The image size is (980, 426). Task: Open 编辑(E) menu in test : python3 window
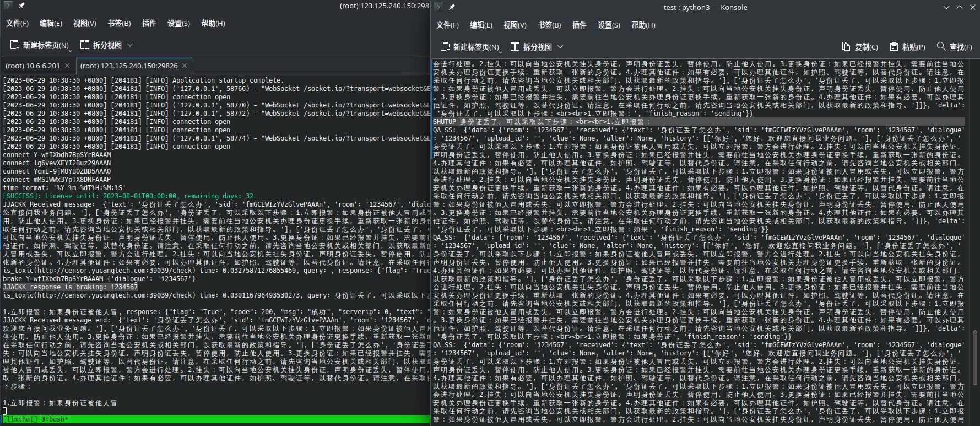tap(481, 25)
